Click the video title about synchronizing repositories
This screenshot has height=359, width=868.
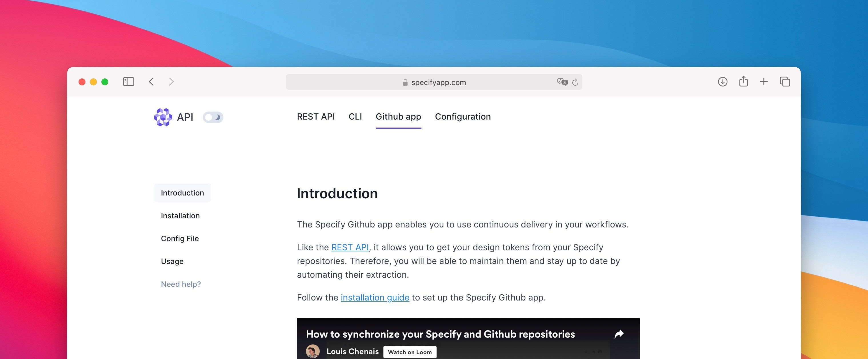(x=440, y=334)
